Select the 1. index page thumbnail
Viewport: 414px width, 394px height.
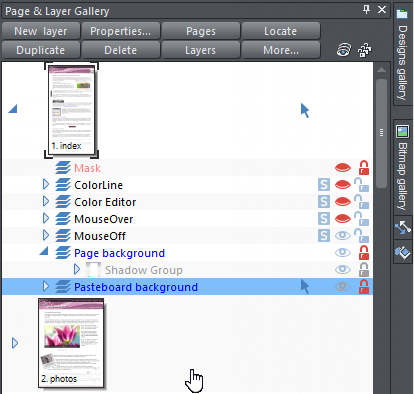[x=71, y=110]
